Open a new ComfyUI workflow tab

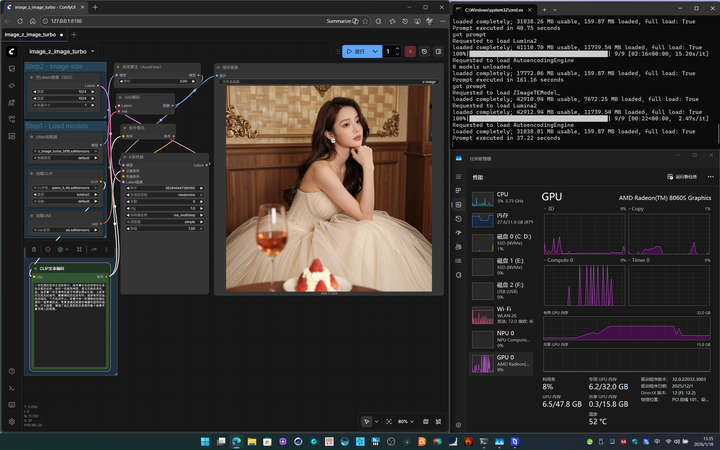73,35
